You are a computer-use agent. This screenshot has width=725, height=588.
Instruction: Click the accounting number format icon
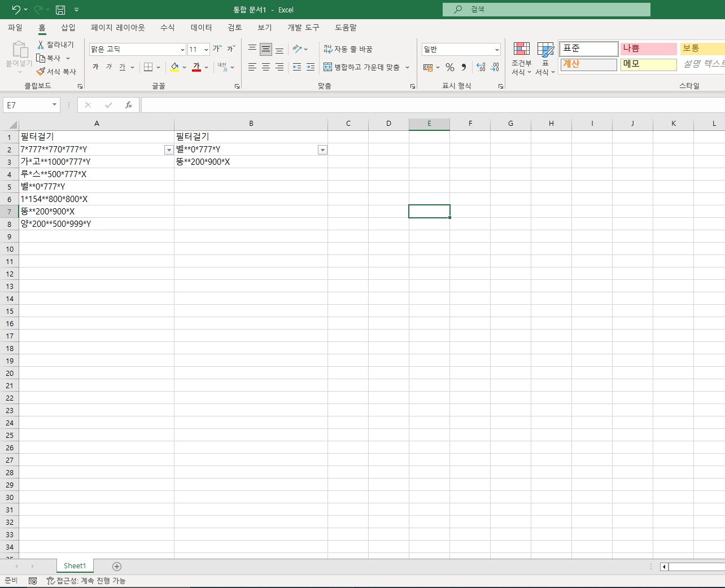(428, 67)
